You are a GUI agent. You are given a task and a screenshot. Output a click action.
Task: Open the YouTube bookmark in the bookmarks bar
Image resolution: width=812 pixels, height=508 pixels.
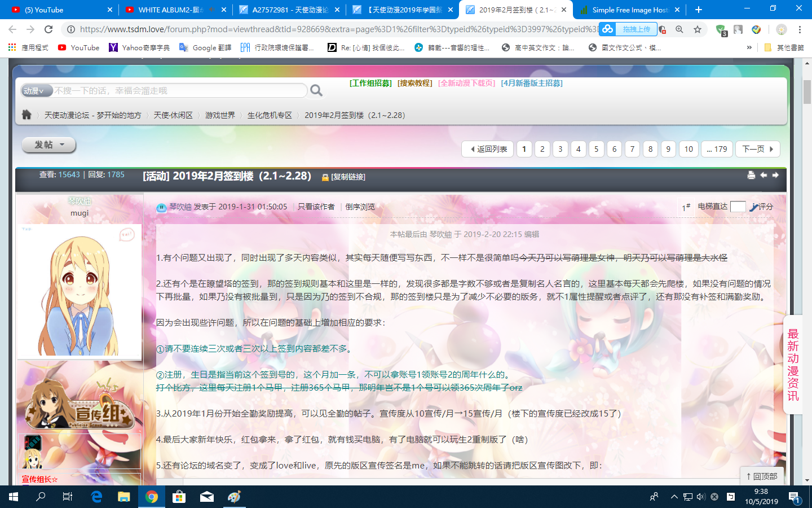click(x=78, y=48)
